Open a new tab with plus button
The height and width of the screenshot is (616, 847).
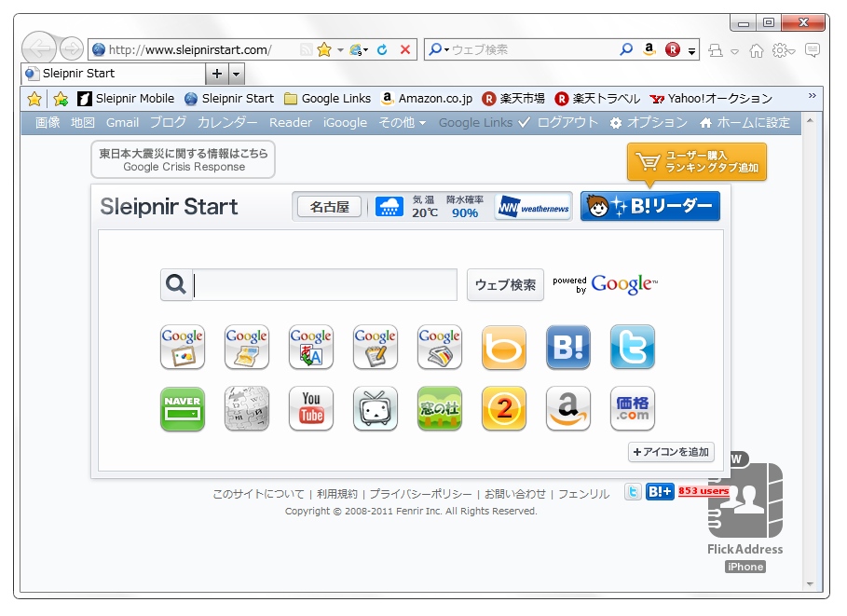[217, 74]
